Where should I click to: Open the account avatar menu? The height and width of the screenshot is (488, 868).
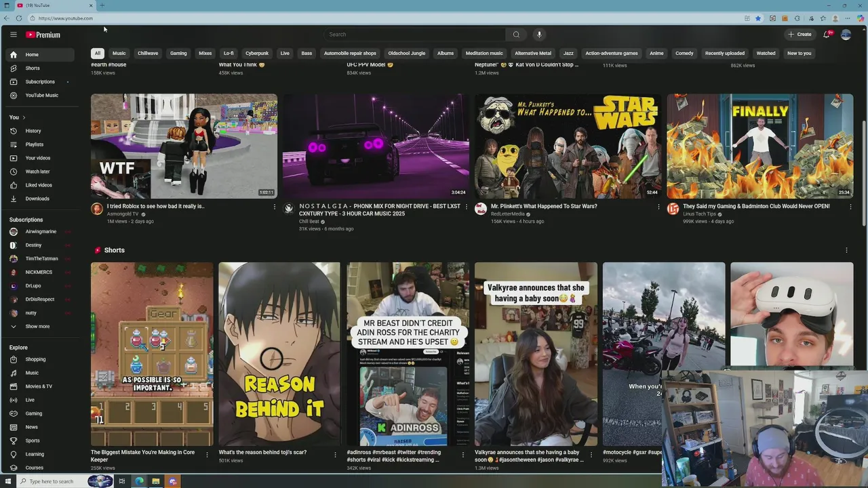(846, 35)
